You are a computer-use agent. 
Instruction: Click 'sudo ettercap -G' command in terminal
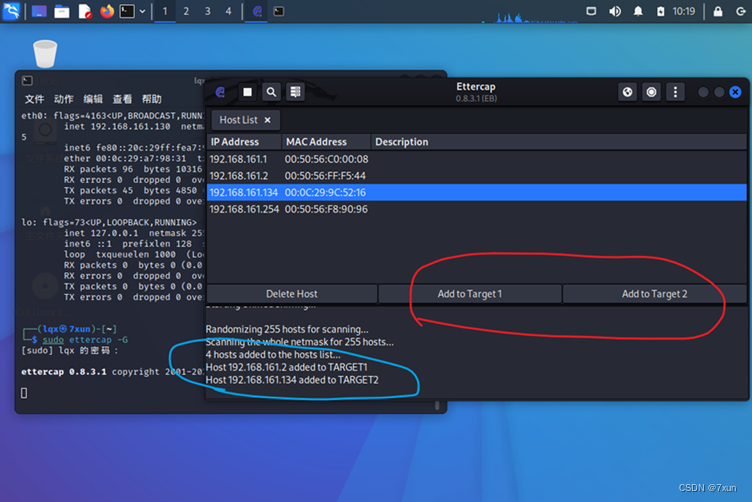[x=85, y=340]
